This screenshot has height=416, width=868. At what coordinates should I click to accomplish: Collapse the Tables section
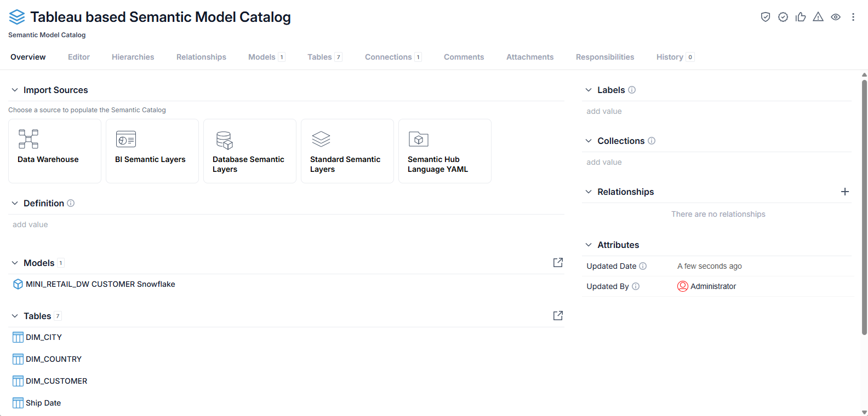[15, 316]
